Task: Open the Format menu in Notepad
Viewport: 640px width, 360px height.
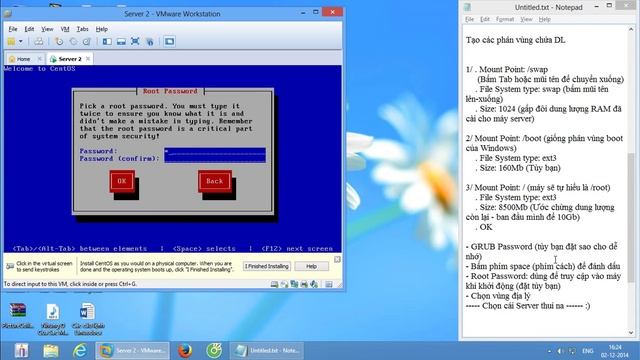Action: [505, 19]
